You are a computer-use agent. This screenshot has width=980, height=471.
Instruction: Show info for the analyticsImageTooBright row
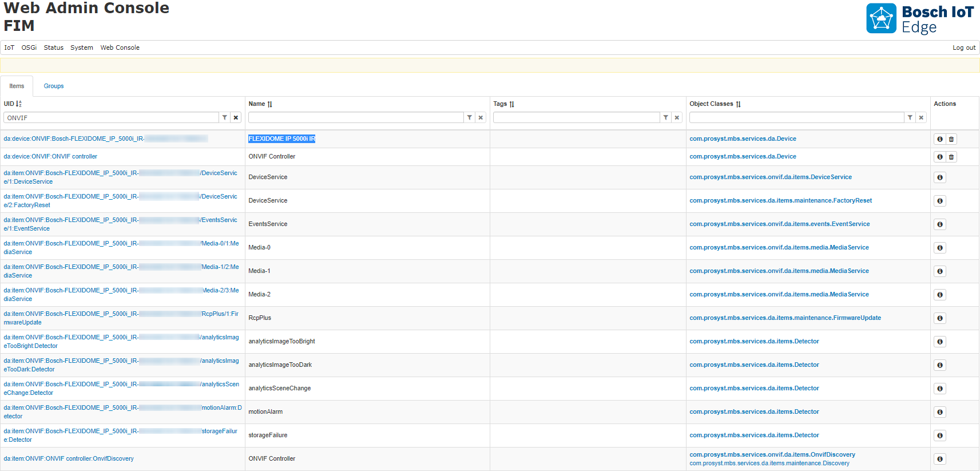939,342
